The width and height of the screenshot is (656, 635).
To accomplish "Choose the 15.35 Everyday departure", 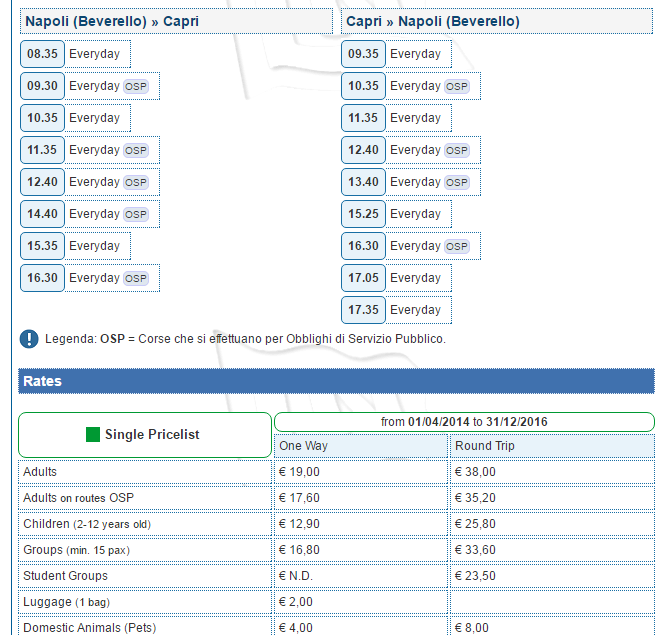I will click(x=42, y=246).
